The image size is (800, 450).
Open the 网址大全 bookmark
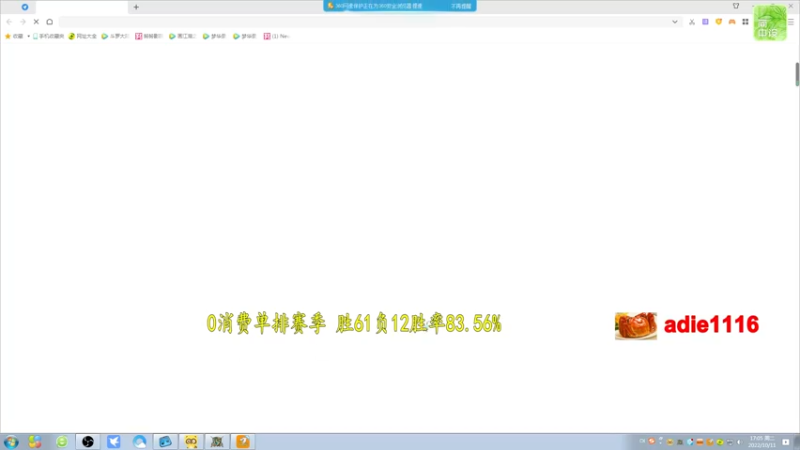pos(83,36)
